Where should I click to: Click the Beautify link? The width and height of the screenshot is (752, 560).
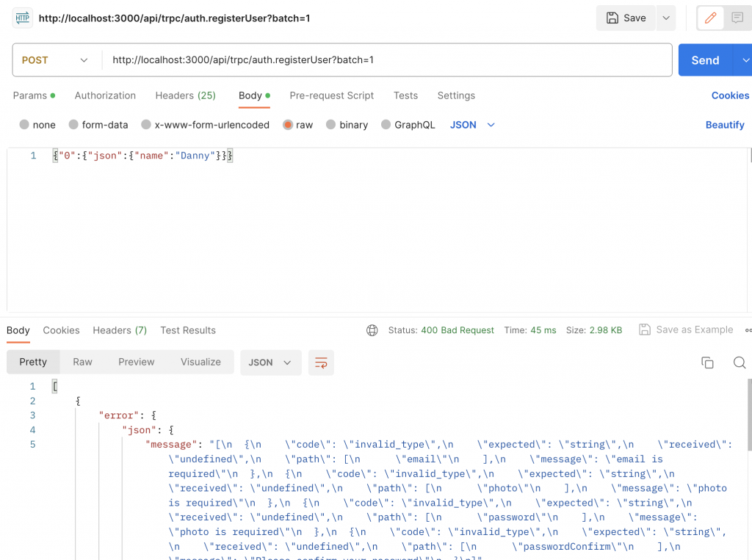click(x=725, y=125)
